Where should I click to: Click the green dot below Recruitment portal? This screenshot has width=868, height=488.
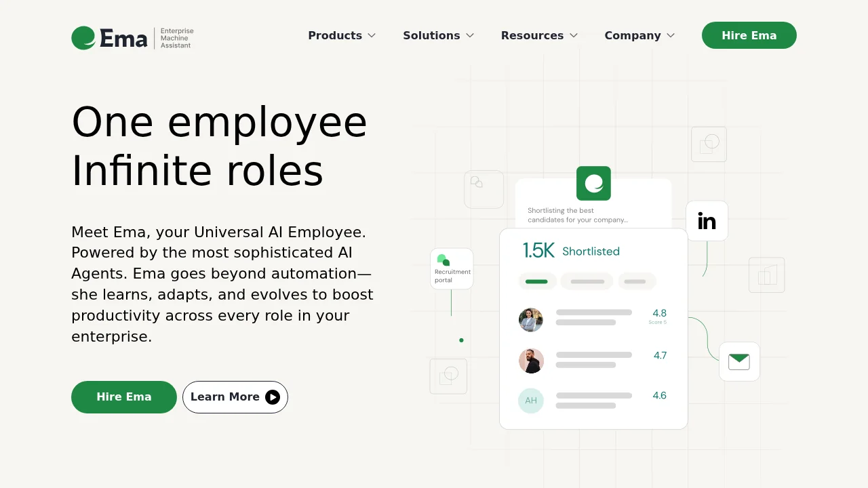click(461, 340)
